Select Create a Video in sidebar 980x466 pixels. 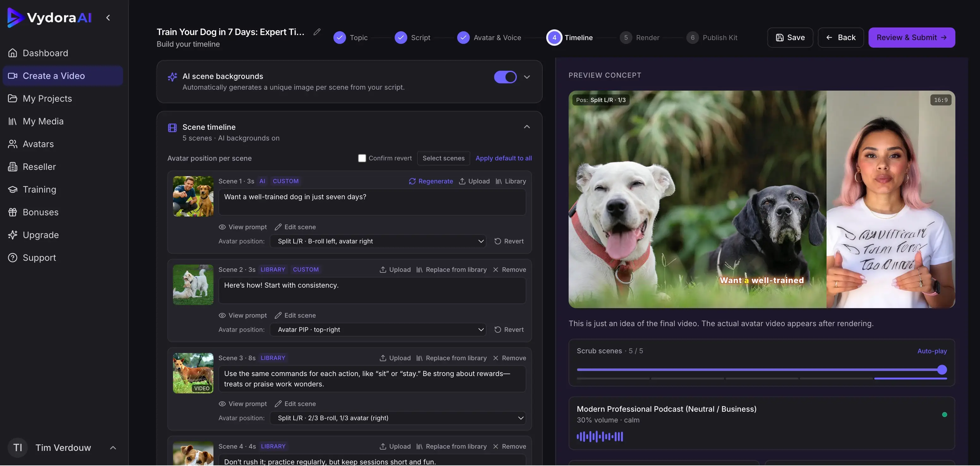coord(63,76)
